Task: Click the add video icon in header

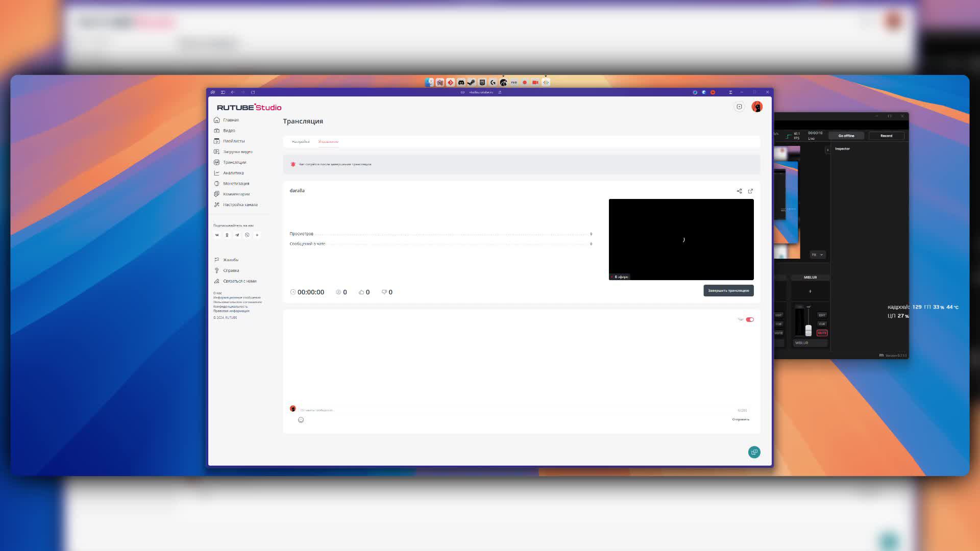Action: 739,107
